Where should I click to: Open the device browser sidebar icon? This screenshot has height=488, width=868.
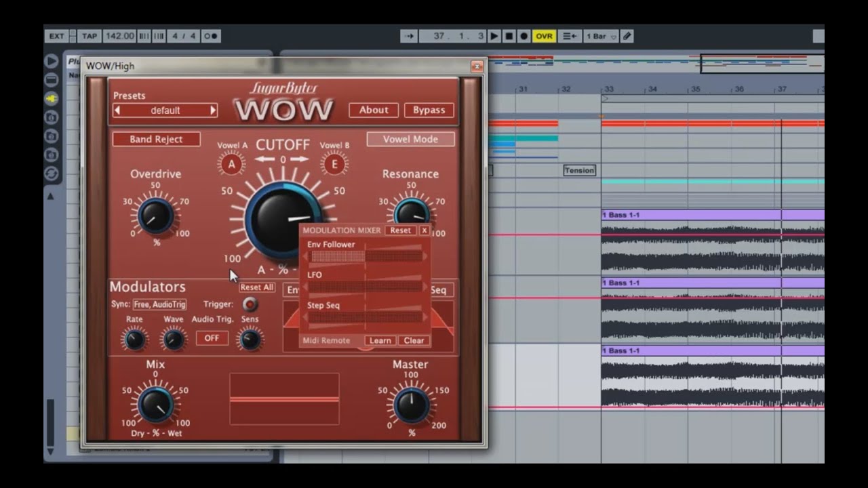[x=52, y=80]
